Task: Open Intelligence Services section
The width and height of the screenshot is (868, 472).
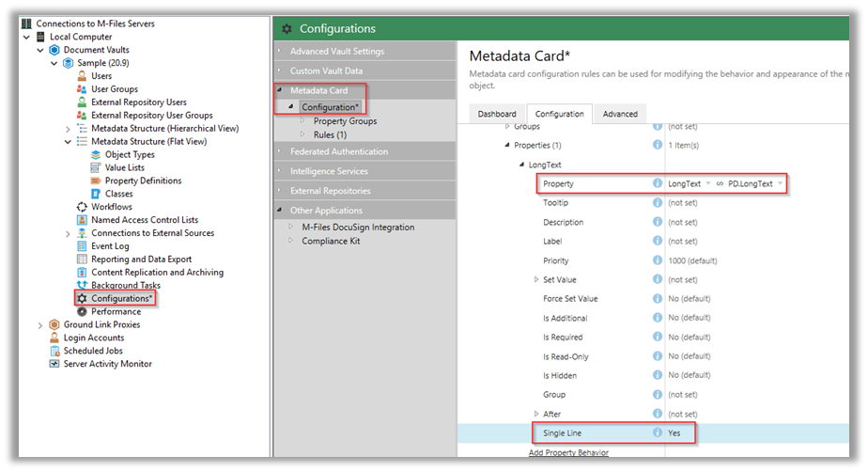Action: 364,171
